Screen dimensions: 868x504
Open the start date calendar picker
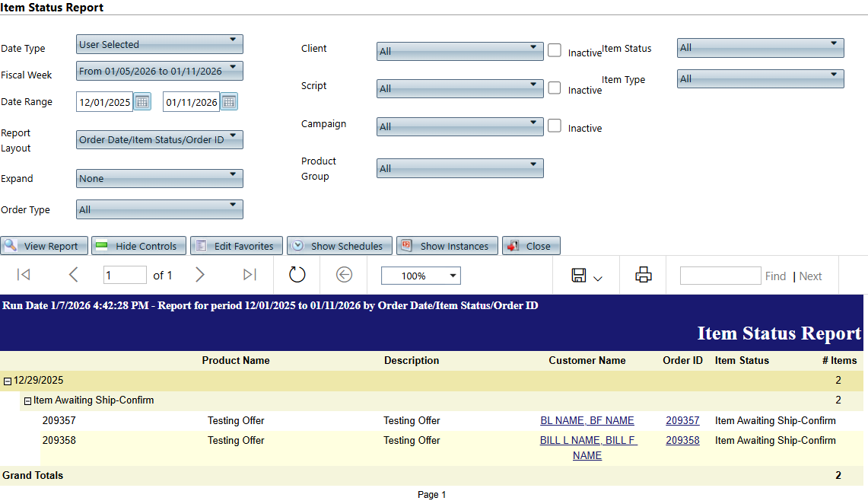pyautogui.click(x=142, y=102)
